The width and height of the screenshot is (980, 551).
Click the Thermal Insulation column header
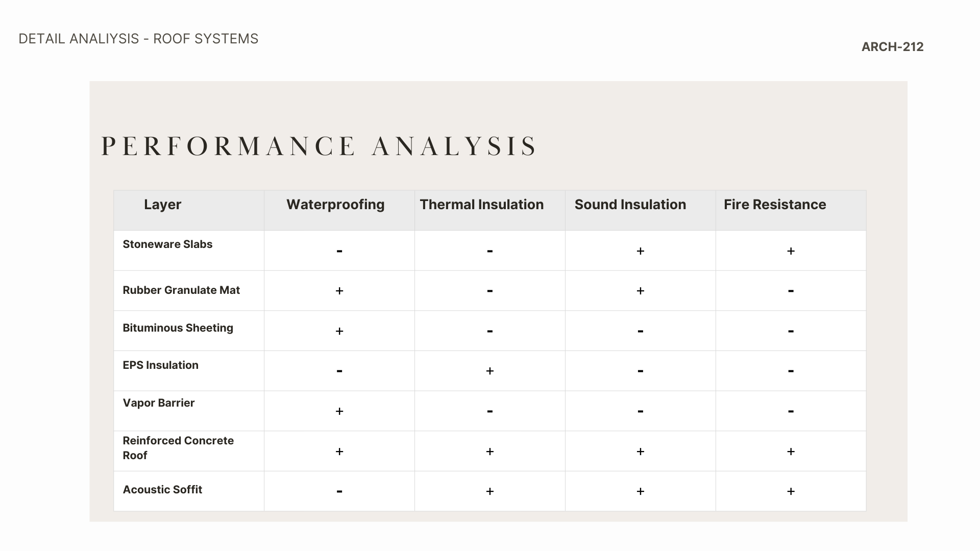pyautogui.click(x=481, y=205)
